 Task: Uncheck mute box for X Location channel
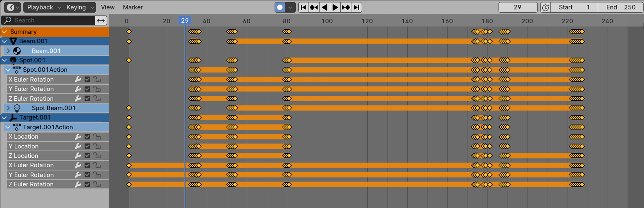click(87, 137)
